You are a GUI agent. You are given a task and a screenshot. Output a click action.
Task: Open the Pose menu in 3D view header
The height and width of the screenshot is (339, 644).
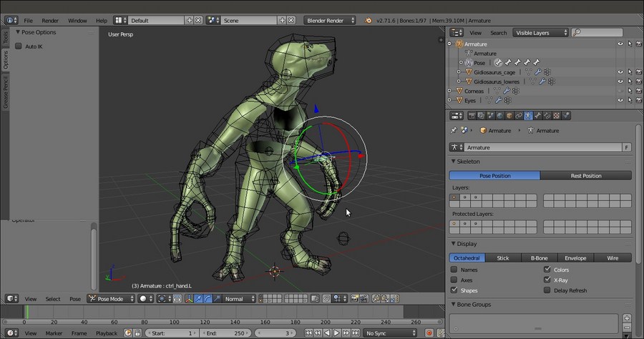[75, 299]
